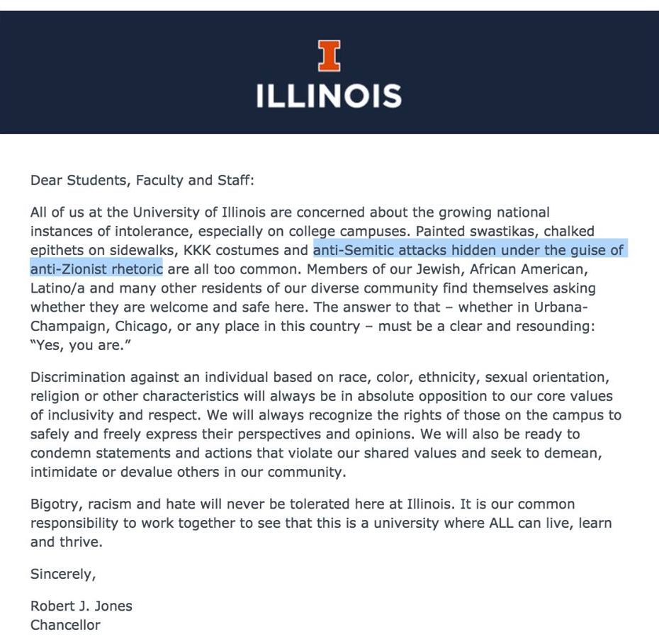Click the greeting 'Dear Students, Faculty and Staff:'
The width and height of the screenshot is (659, 644).
(142, 180)
